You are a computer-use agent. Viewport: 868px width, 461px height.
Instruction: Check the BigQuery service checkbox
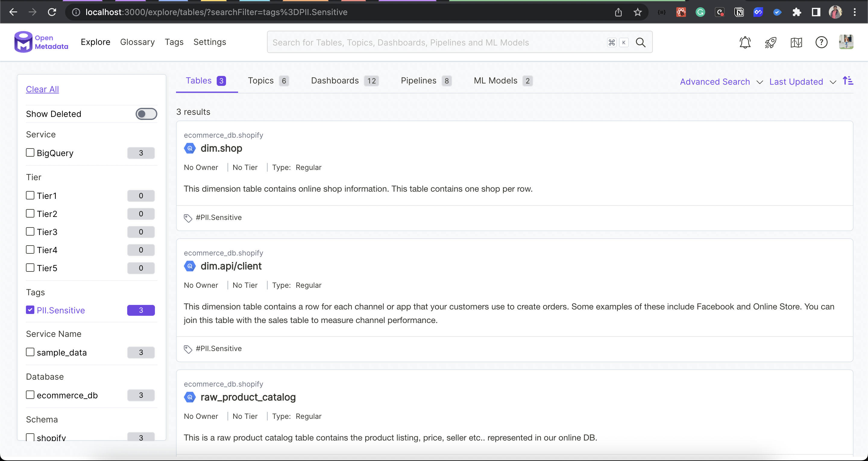coord(30,153)
